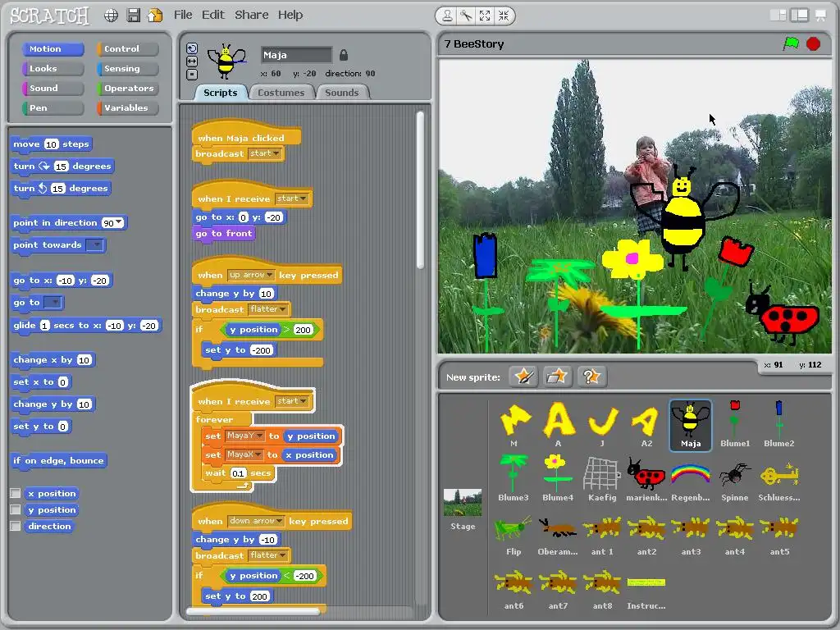Open broadcast start message dropdown

point(265,153)
